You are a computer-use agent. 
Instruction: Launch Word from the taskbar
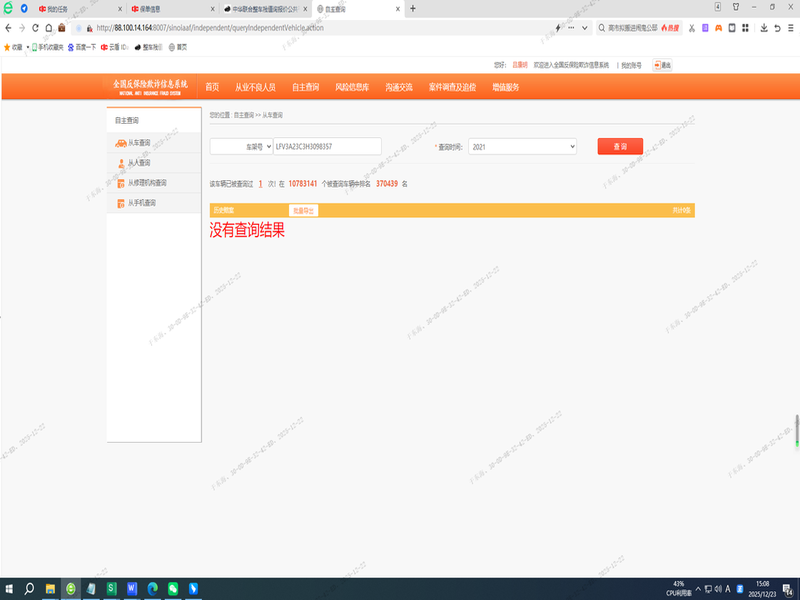[131, 588]
